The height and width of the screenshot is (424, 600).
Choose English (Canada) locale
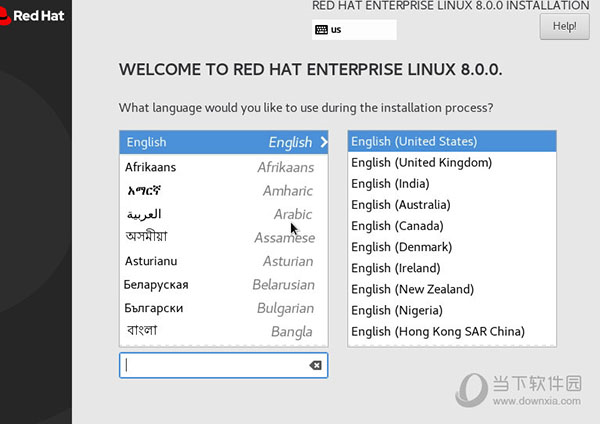[x=452, y=226]
